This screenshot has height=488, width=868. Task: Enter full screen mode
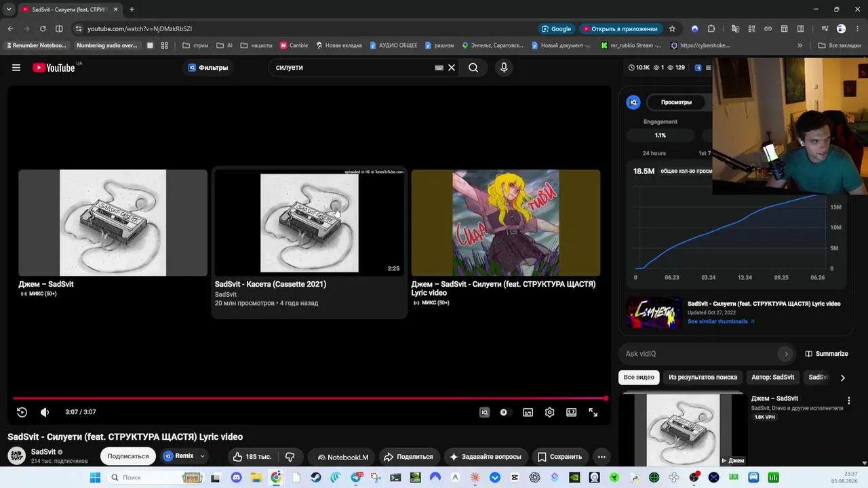coord(593,412)
